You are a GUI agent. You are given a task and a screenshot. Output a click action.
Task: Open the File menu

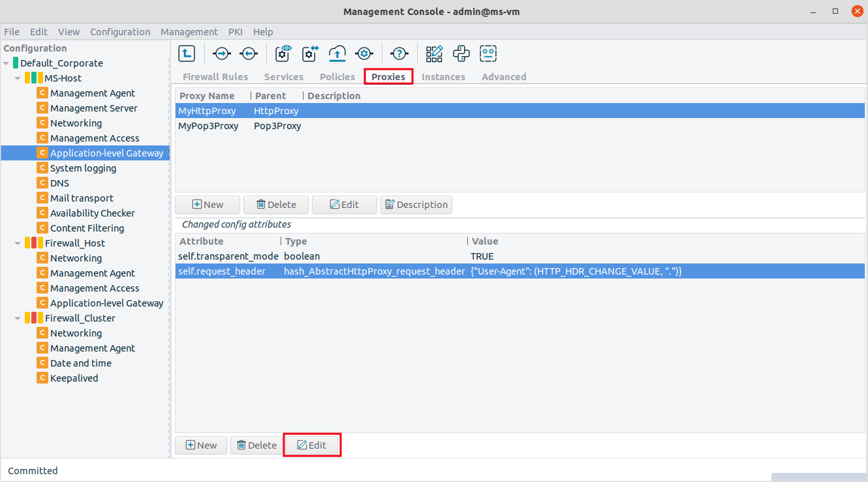pyautogui.click(x=12, y=32)
